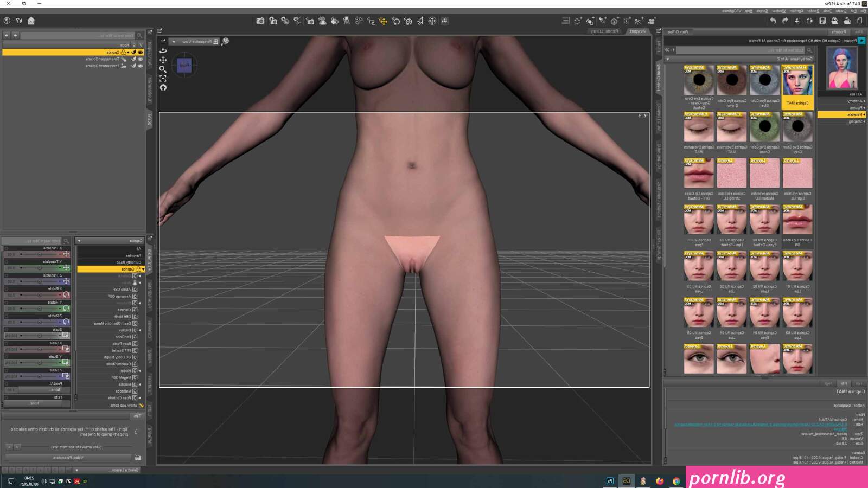868x488 pixels.
Task: Select the orbit/rotate view tool in viewport
Action: (x=163, y=51)
